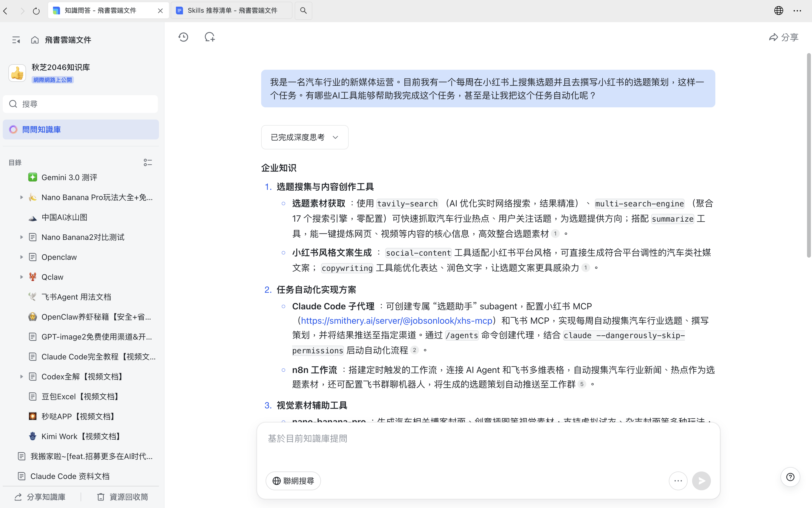
Task: Expand Nano Banana2对比测试 tree node
Action: (22, 237)
